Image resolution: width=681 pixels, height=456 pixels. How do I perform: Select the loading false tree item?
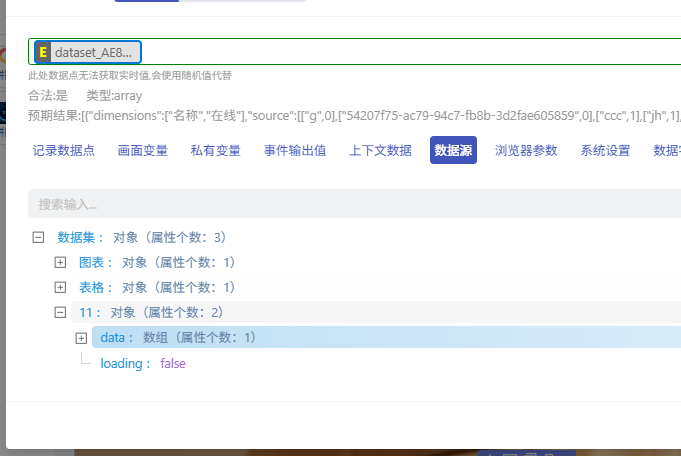coord(143,363)
